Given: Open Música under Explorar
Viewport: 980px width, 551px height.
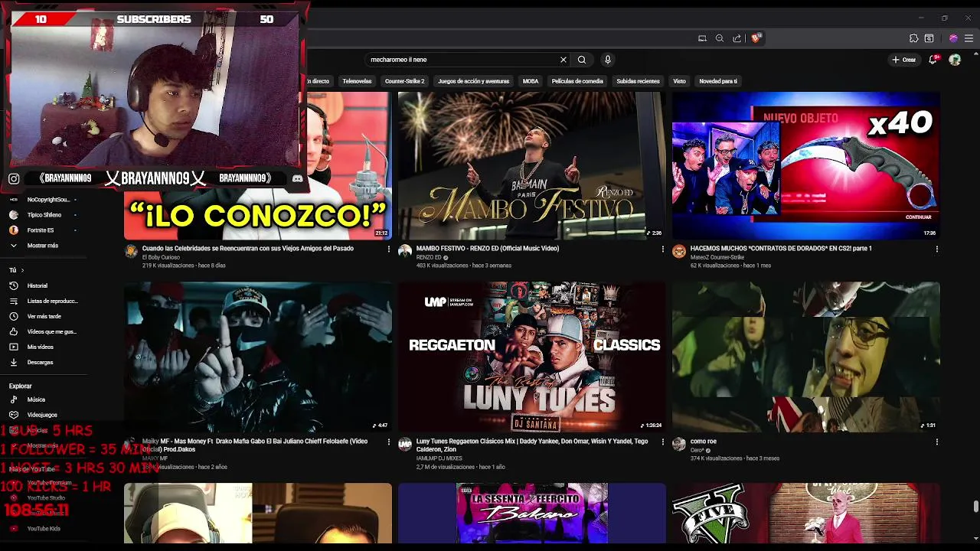Looking at the screenshot, I should coord(34,399).
